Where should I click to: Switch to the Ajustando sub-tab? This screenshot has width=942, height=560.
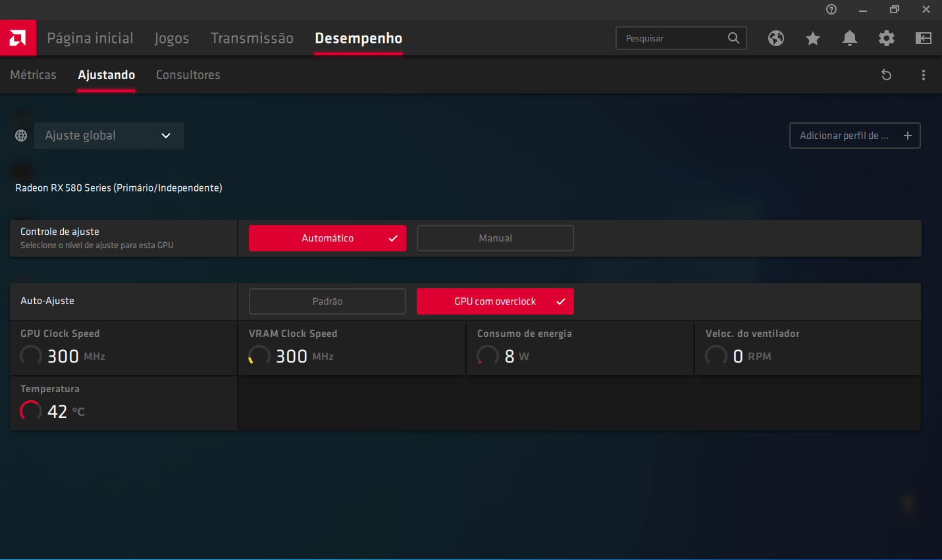(x=107, y=75)
